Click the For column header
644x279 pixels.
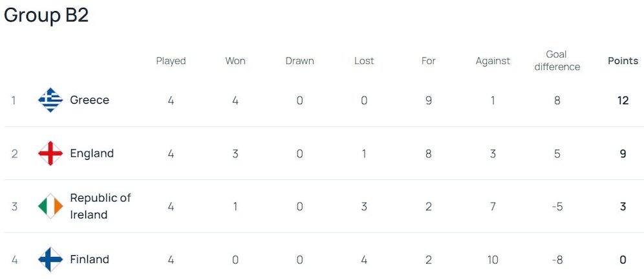tap(429, 61)
